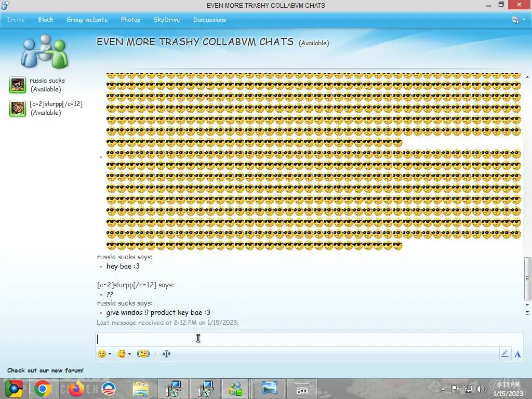Open the SkyDrive menu item

(x=167, y=20)
